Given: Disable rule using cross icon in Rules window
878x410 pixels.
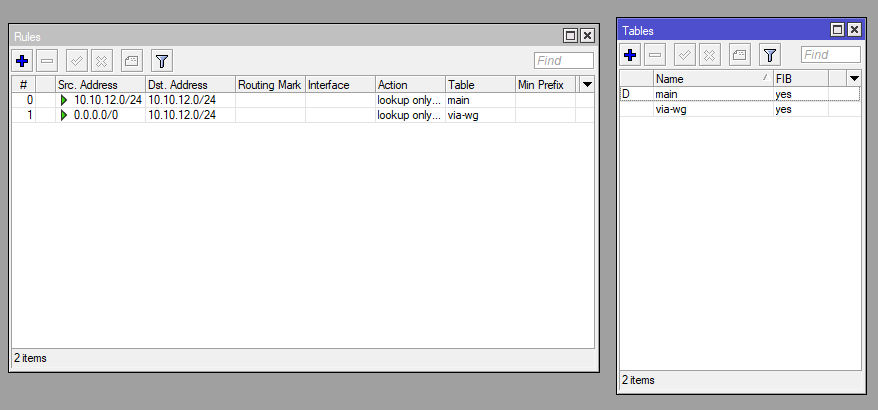Looking at the screenshot, I should click(x=101, y=60).
